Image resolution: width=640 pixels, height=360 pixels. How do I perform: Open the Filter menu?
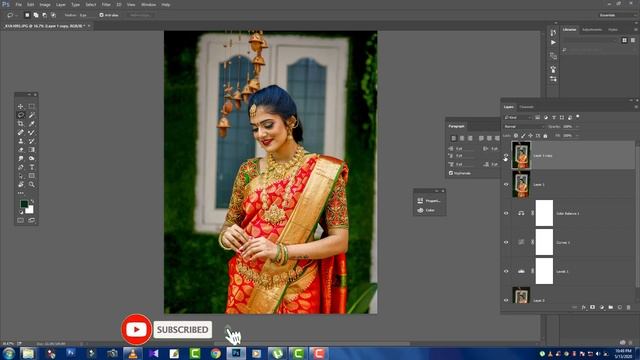click(x=106, y=4)
